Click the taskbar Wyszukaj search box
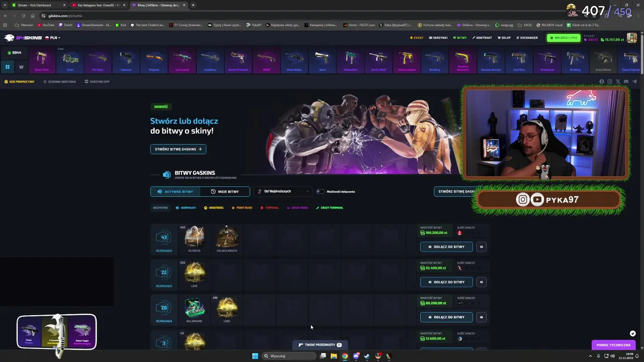Viewport: 644px width, 362px height. click(x=289, y=356)
